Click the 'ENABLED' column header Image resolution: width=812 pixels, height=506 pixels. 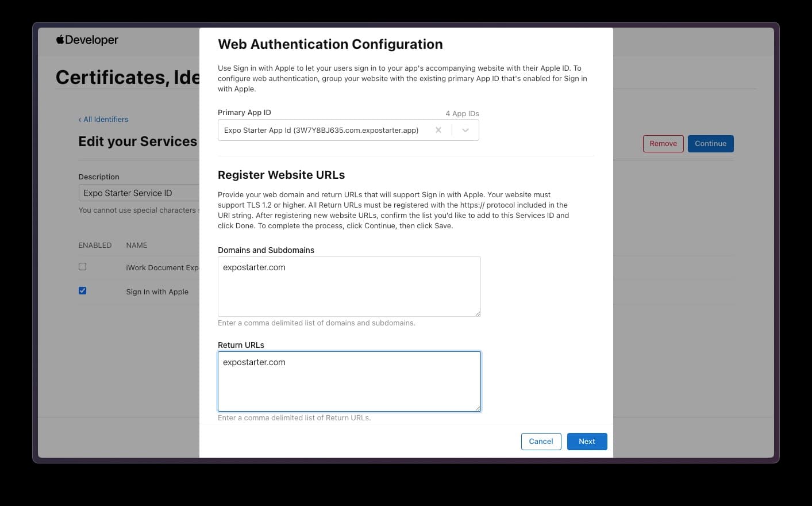tap(95, 246)
